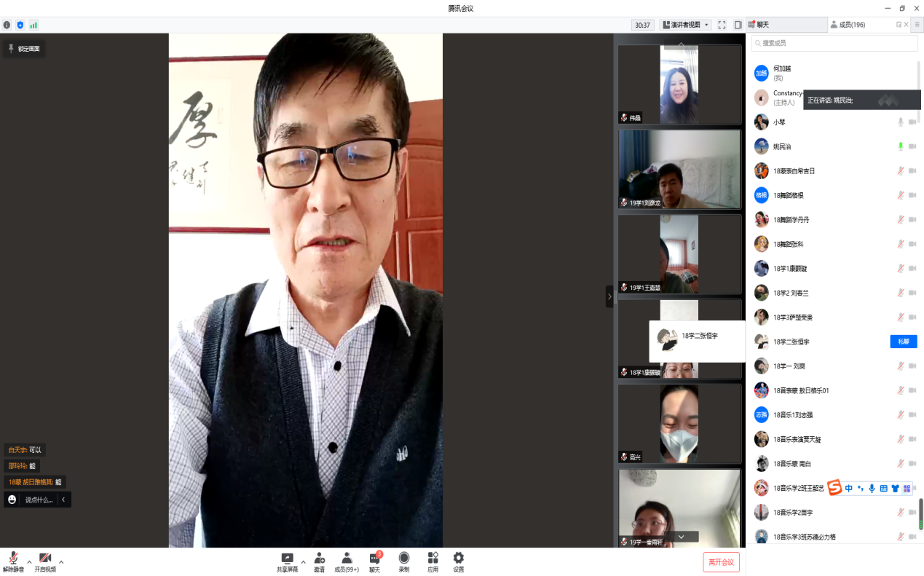Click the emoji smiley in the chat bar
This screenshot has height=576, width=924.
pyautogui.click(x=10, y=500)
